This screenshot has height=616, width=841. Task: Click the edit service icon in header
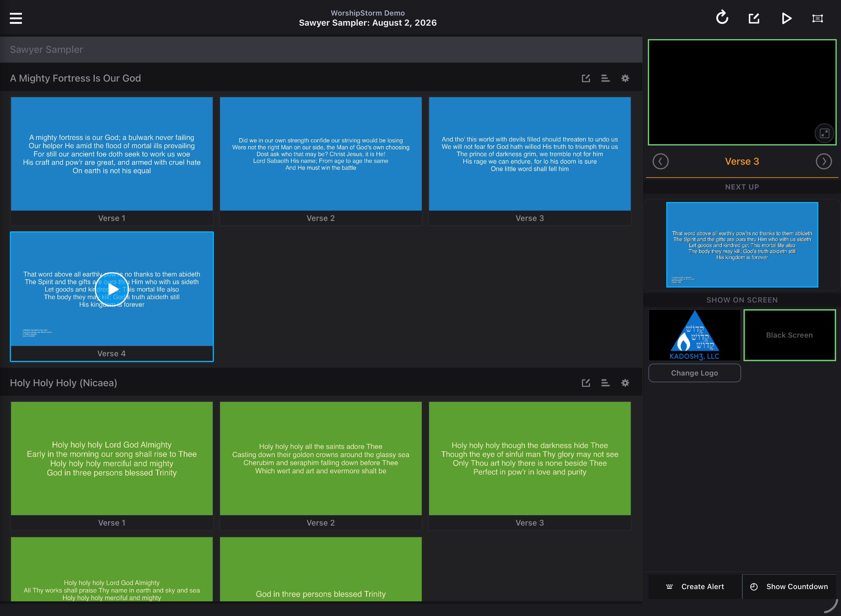(x=754, y=18)
